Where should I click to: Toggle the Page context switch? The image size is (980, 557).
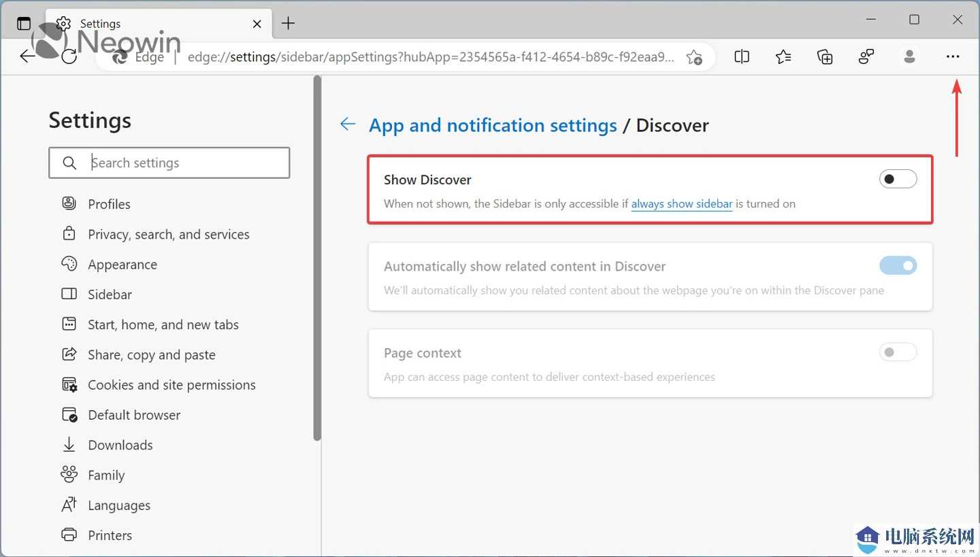pos(898,352)
